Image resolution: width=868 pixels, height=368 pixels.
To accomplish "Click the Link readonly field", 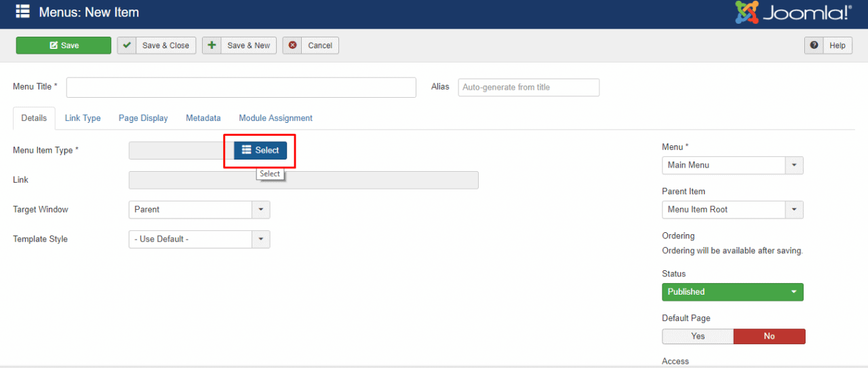I will [304, 180].
